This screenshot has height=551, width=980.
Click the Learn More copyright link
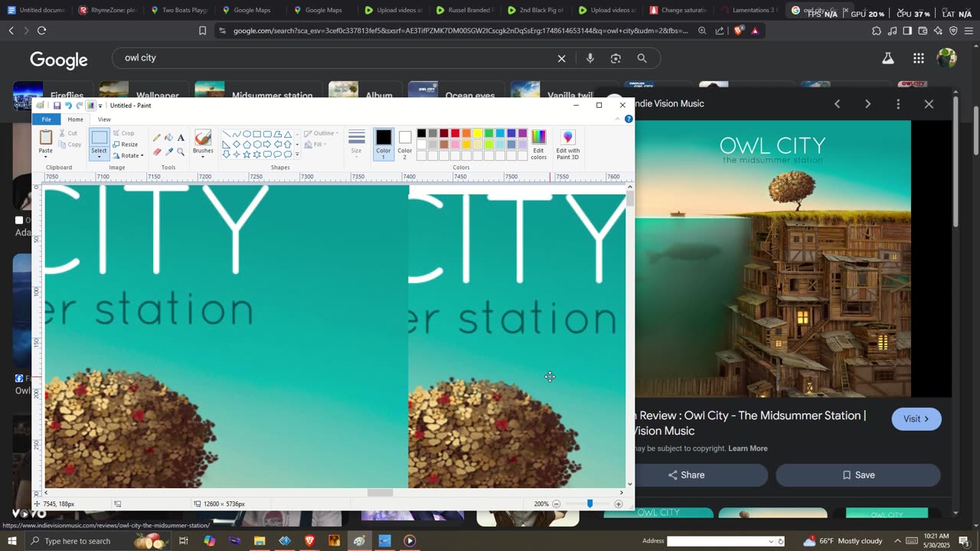click(748, 448)
